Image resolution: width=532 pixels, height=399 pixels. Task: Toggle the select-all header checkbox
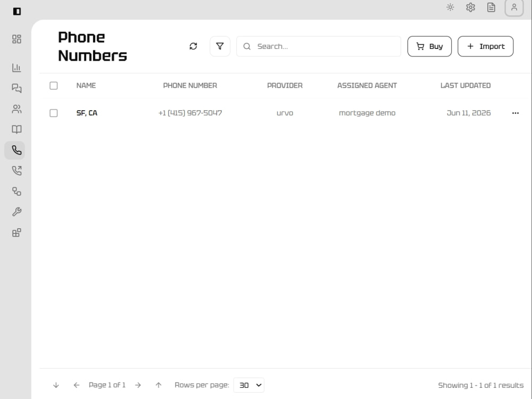54,86
